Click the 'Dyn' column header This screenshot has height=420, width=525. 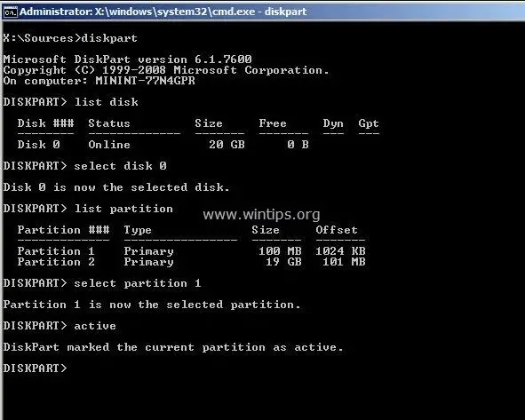pyautogui.click(x=333, y=123)
